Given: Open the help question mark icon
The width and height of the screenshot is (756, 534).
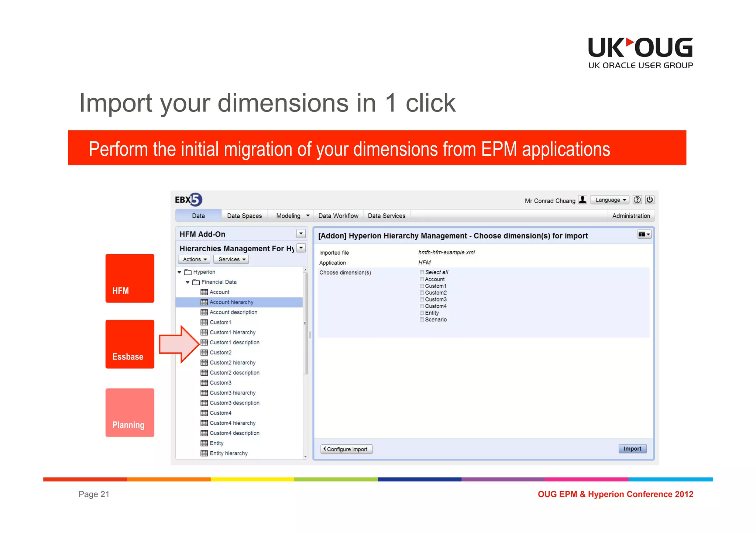Looking at the screenshot, I should (637, 200).
